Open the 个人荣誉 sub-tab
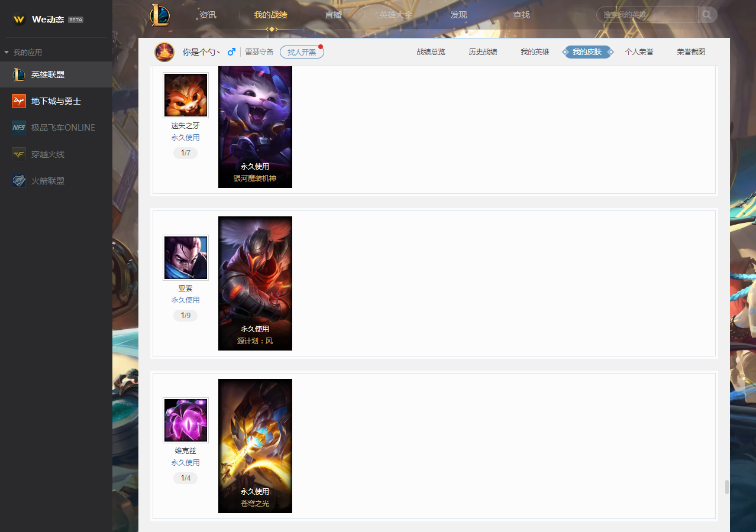756x532 pixels. [x=639, y=52]
